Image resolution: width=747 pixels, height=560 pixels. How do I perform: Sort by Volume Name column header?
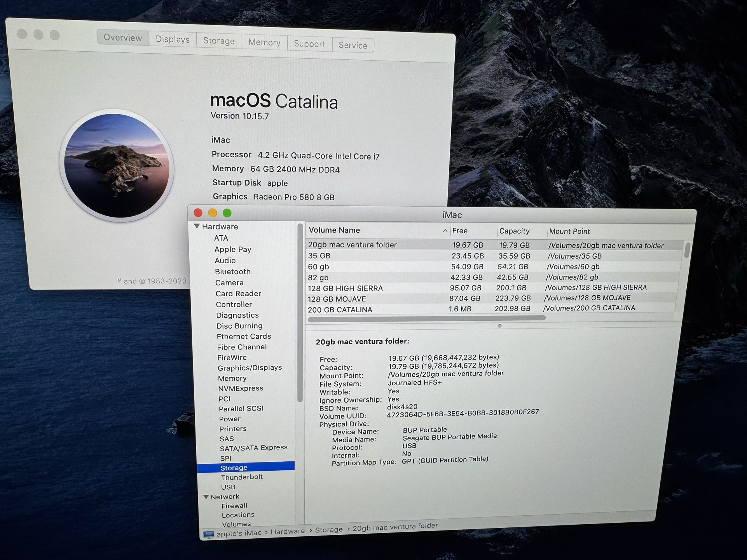334,230
